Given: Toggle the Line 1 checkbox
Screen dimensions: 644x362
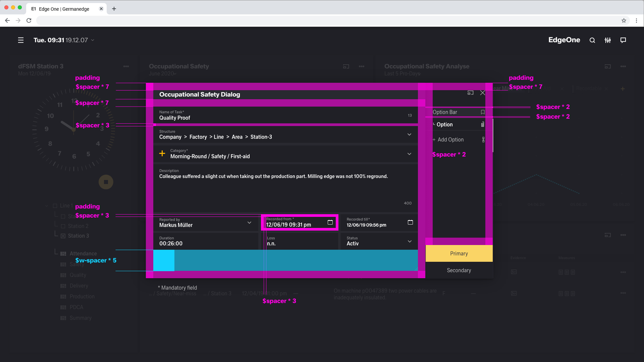Looking at the screenshot, I should [55, 206].
